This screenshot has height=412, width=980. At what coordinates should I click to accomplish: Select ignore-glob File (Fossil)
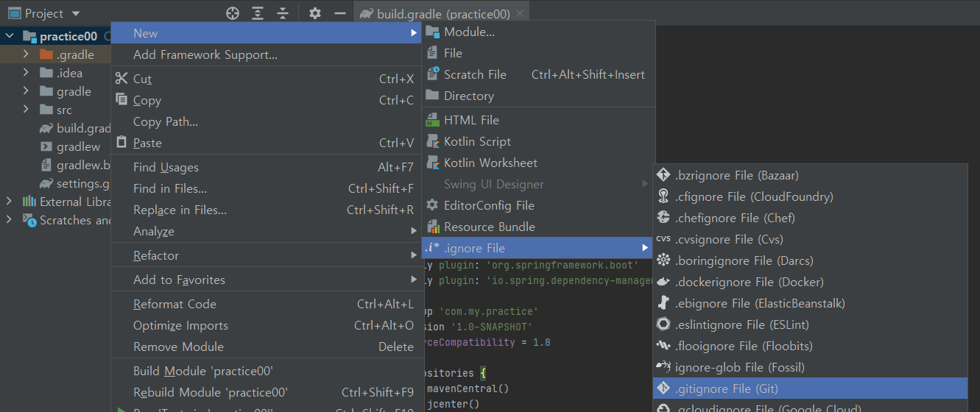[x=810, y=367]
